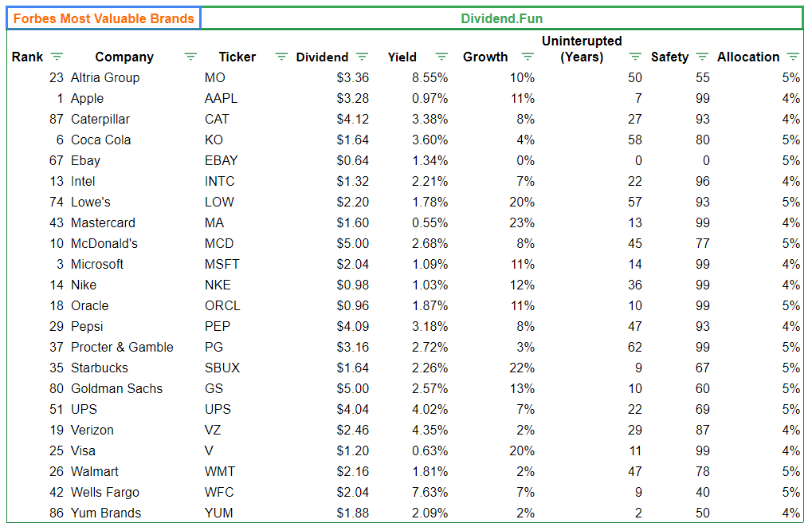Click the AAPL ticker cell
Image resolution: width=812 pixels, height=531 pixels.
(x=221, y=98)
